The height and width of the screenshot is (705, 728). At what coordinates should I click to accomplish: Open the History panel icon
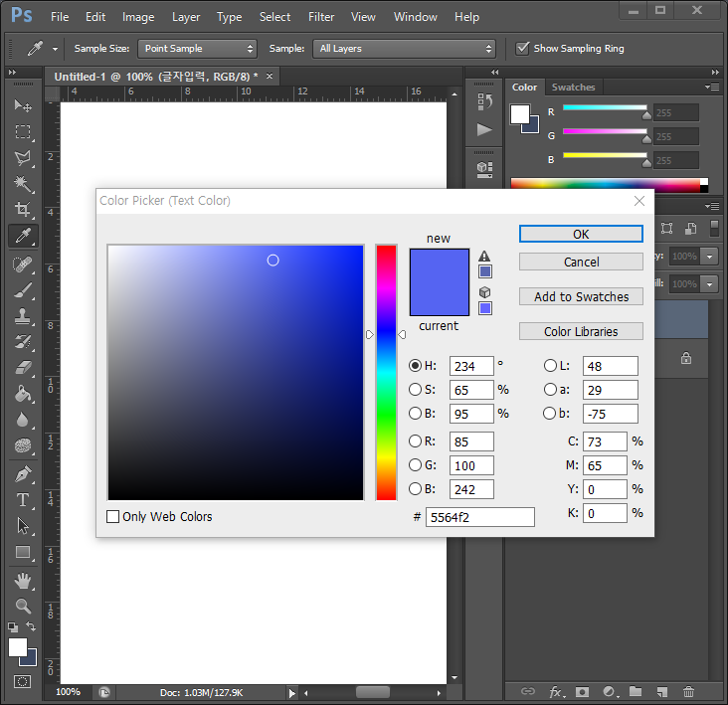484,101
